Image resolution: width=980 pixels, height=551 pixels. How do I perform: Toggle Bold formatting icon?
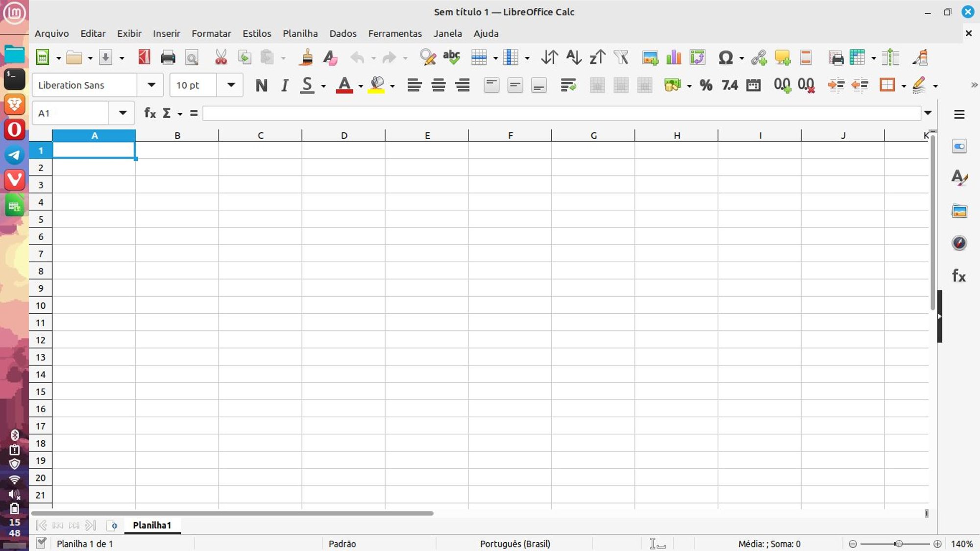261,85
